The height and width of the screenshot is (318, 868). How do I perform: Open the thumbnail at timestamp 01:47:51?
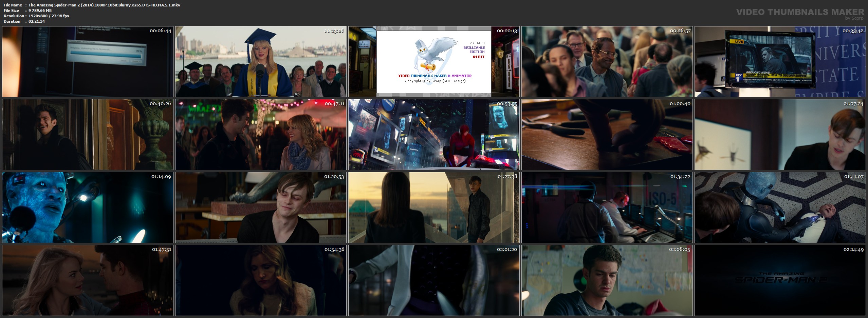(88, 280)
